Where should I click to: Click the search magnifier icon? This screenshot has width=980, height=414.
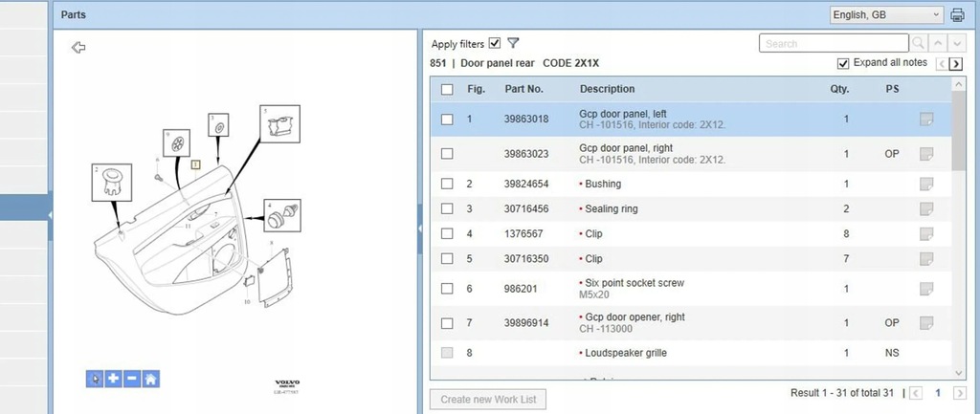click(918, 43)
